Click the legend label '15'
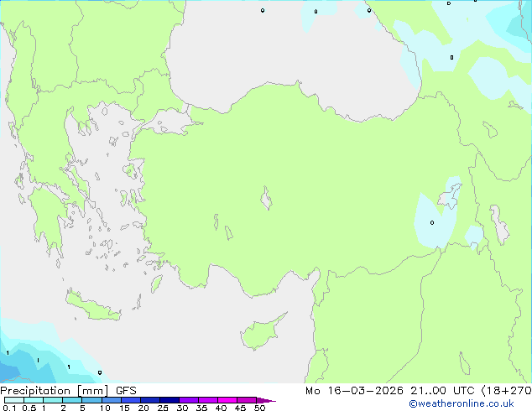The width and height of the screenshot is (532, 411). point(124,408)
